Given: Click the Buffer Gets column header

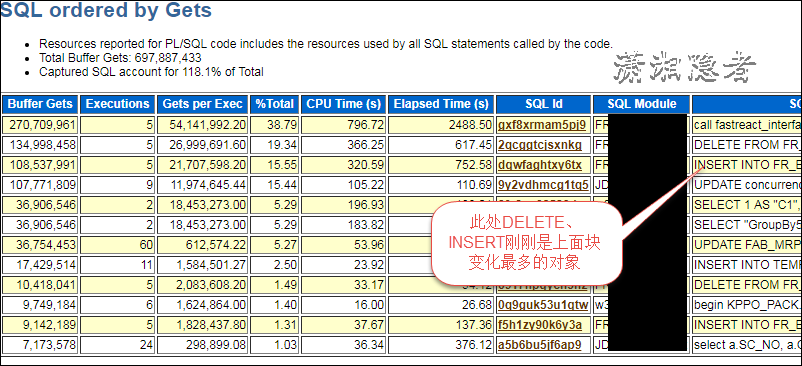Looking at the screenshot, I should [x=40, y=104].
